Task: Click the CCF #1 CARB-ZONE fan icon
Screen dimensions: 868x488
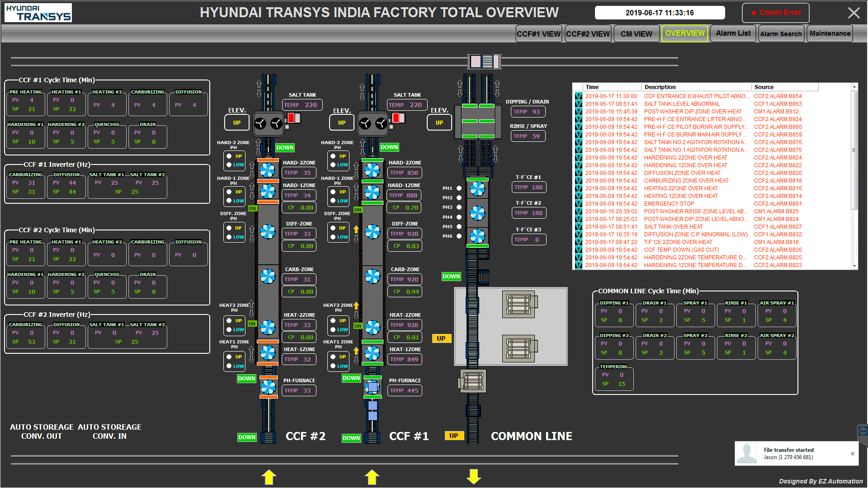Action: [373, 277]
